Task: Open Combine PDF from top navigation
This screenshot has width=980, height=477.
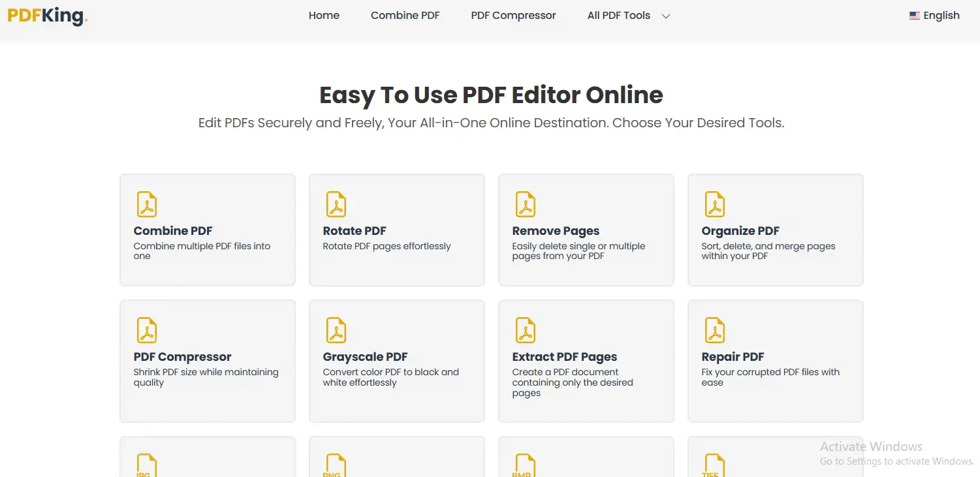Action: tap(405, 16)
